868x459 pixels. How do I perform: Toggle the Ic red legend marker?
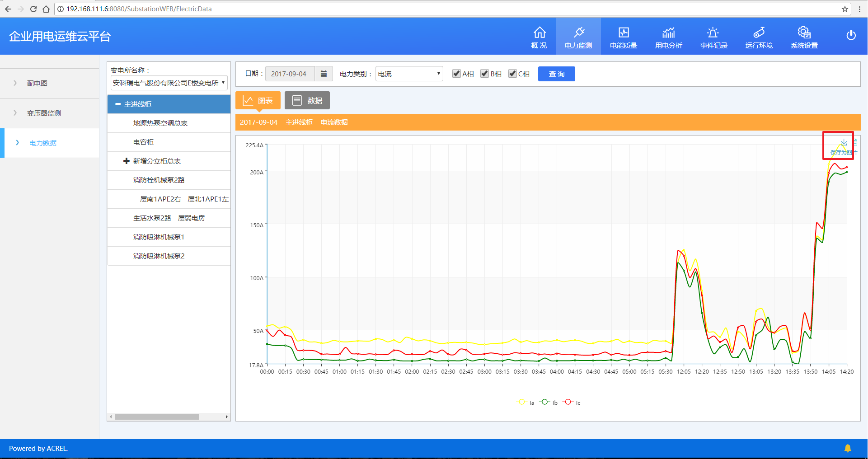[x=568, y=402]
